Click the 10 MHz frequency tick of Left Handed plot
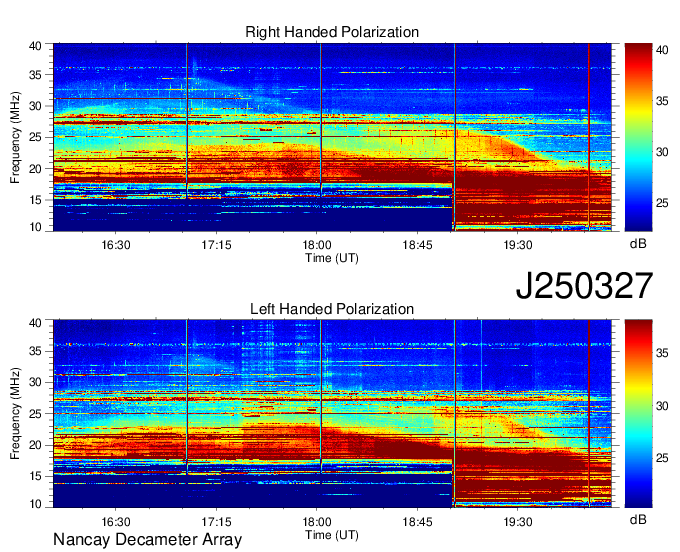The width and height of the screenshot is (680, 552). pos(36,503)
